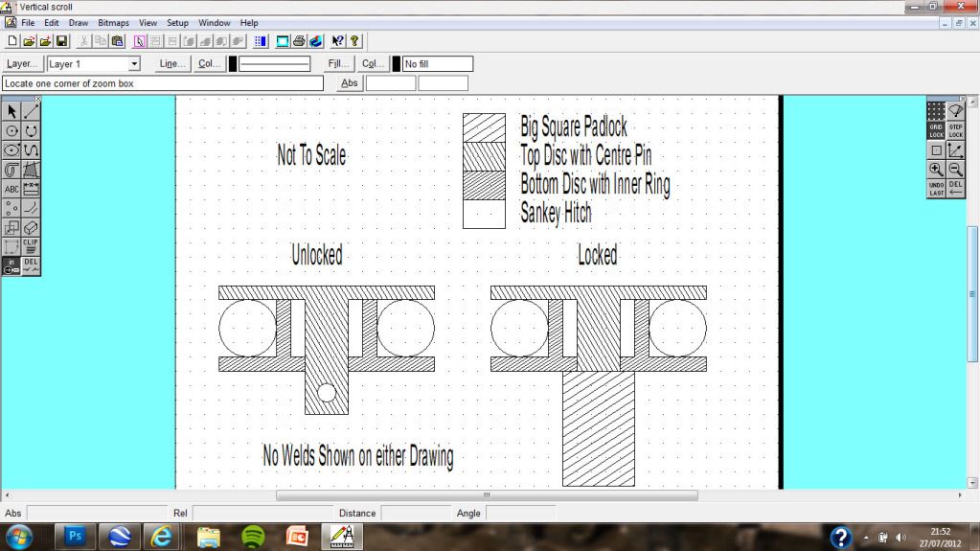Zoom in with the plus magnifier

click(936, 170)
